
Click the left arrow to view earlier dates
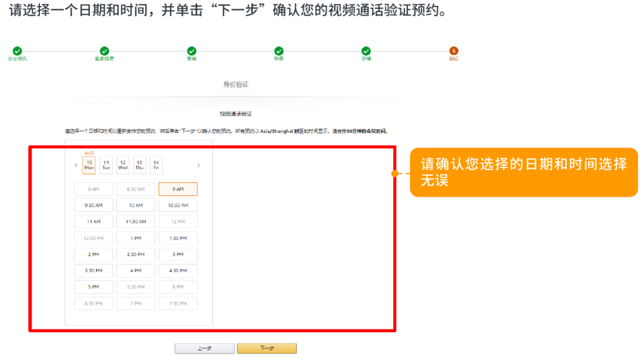pos(76,165)
